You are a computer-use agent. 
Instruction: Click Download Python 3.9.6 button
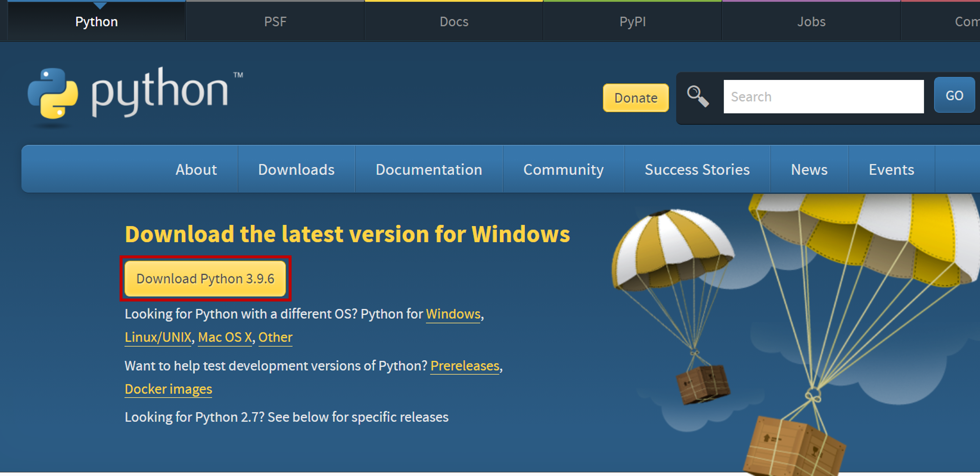pos(205,278)
